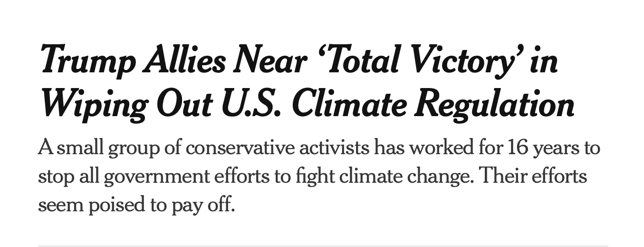644x247 pixels.
Task: Click the word 'Regulation' in the headline
Action: click(494, 104)
